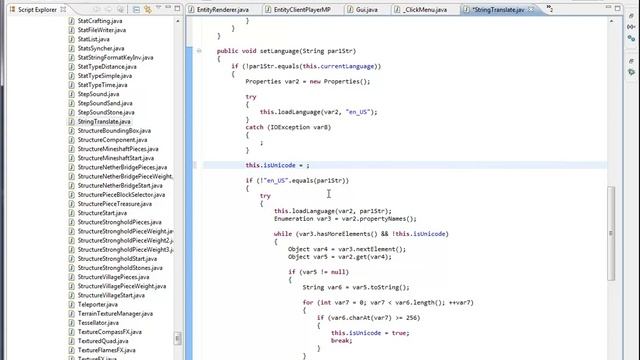Click TextureFlamesFX.java entry
The width and height of the screenshot is (640, 360).
tap(107, 350)
